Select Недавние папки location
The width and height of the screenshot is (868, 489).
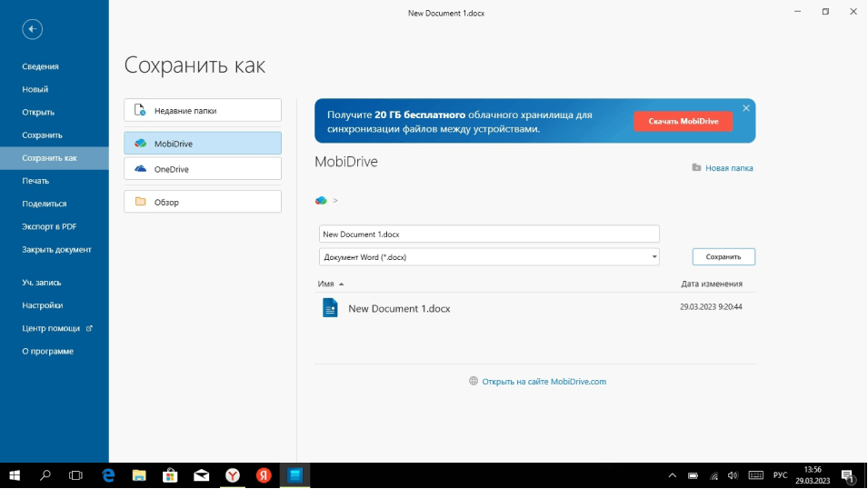click(x=203, y=110)
